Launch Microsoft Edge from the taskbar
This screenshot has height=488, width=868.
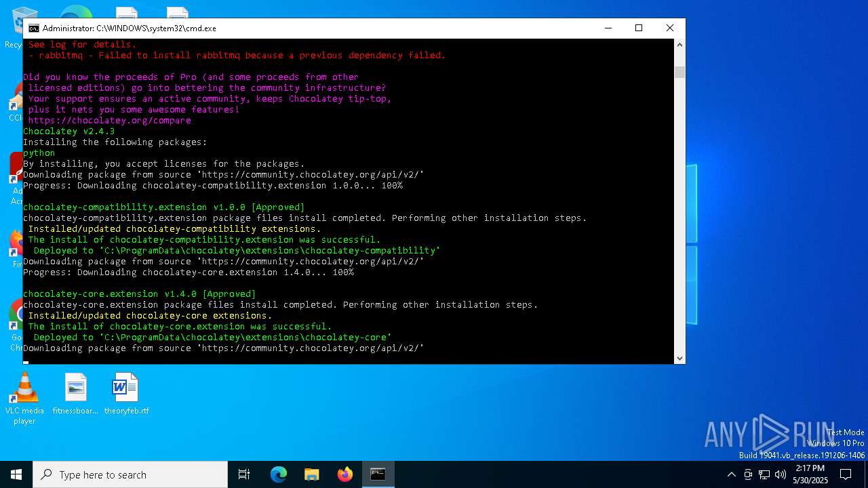pyautogui.click(x=279, y=474)
